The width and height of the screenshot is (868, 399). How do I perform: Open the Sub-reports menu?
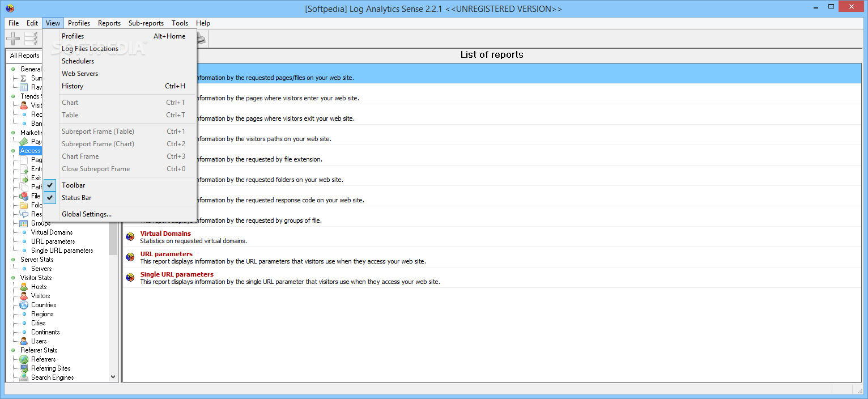click(x=146, y=23)
